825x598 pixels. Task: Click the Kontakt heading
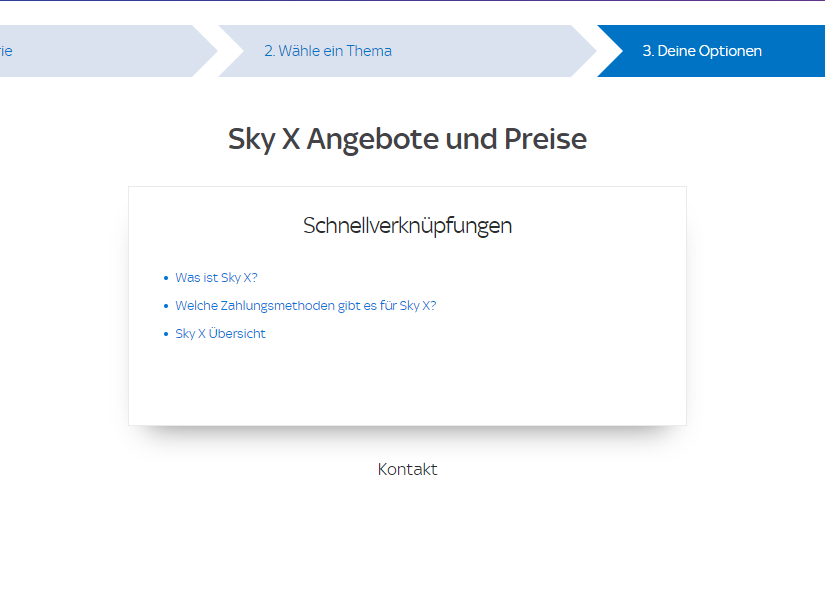pyautogui.click(x=407, y=469)
